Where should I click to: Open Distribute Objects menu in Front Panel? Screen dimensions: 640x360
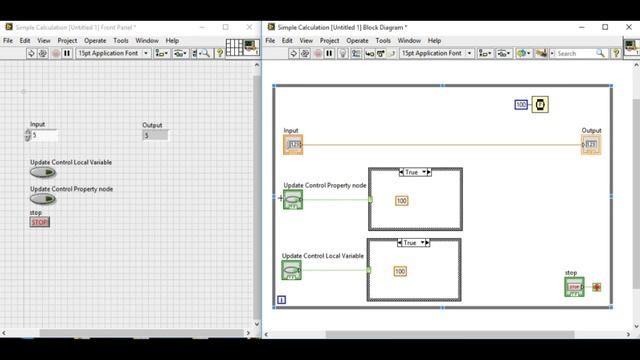pos(180,53)
